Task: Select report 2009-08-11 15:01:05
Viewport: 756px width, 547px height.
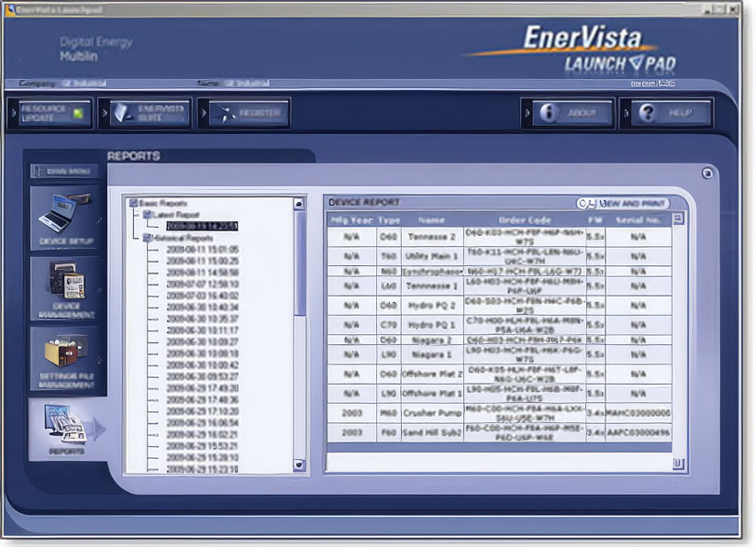Action: 203,250
